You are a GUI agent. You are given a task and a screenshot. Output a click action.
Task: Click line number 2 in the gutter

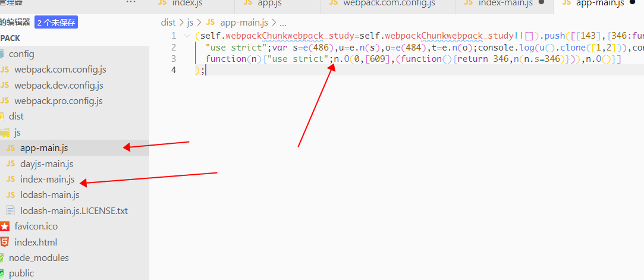pos(174,47)
